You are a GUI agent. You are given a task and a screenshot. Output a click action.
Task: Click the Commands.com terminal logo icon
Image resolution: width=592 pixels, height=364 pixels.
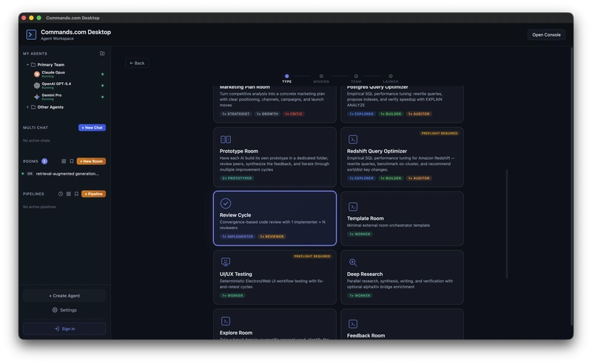click(31, 35)
